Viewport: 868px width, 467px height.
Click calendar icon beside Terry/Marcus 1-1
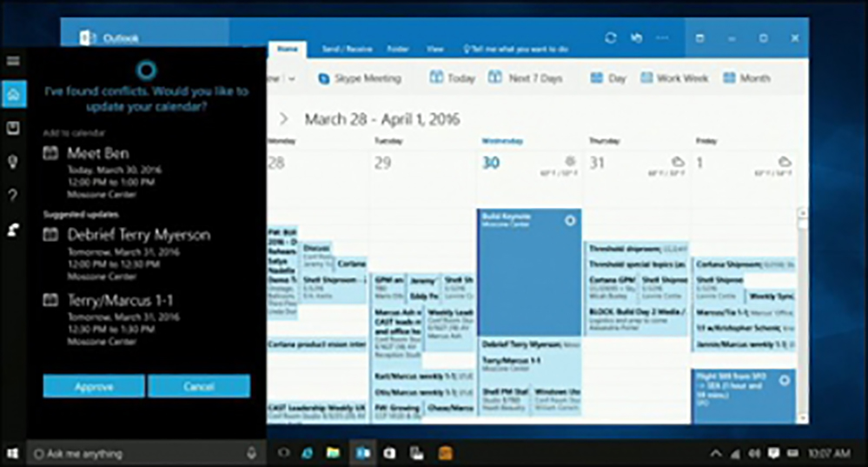click(50, 300)
